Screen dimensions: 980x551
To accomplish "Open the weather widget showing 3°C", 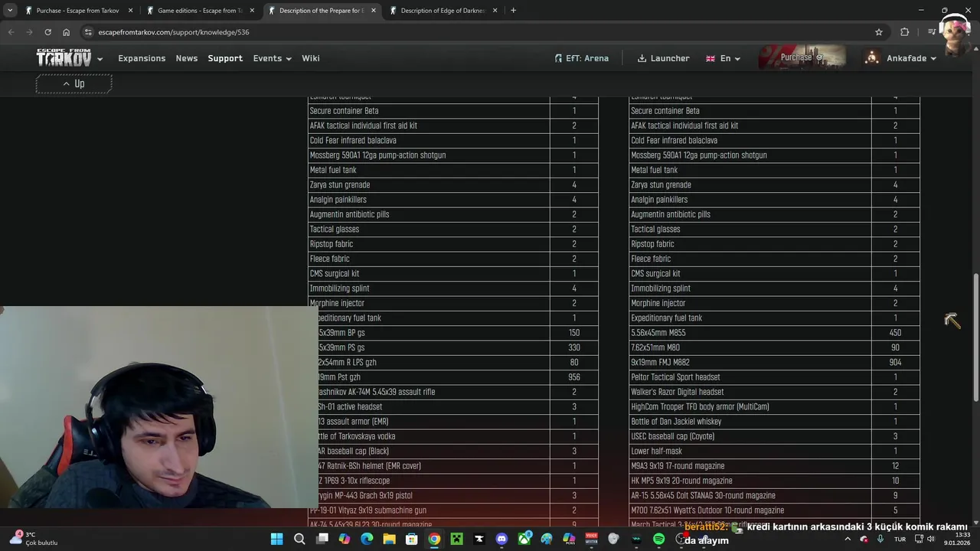I will click(x=34, y=539).
